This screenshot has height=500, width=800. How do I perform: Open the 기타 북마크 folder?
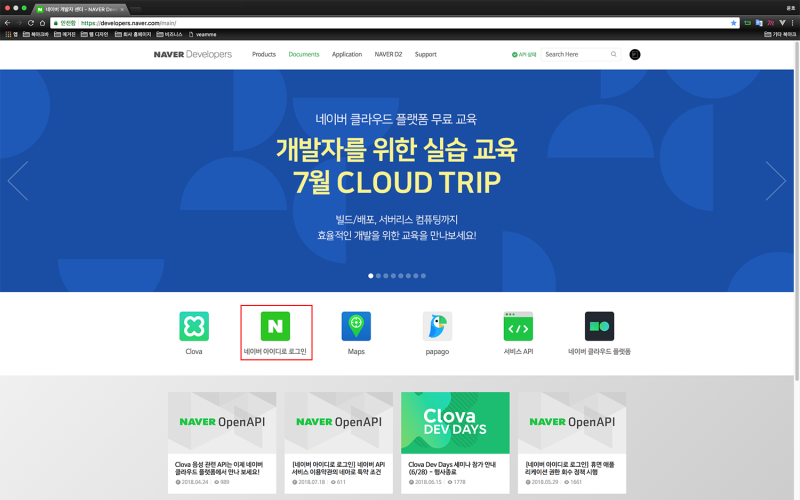tap(780, 34)
